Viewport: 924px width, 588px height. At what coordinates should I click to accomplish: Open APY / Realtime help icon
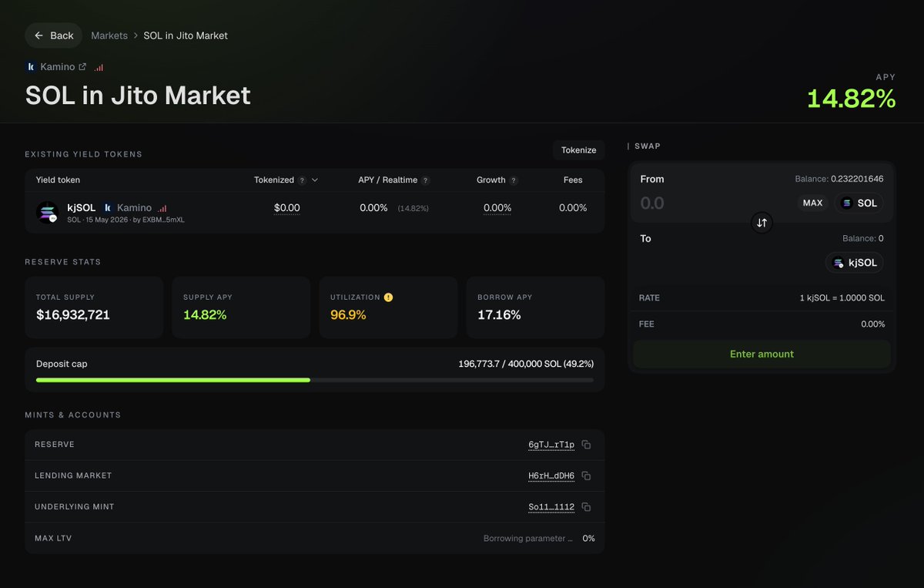[x=426, y=180]
